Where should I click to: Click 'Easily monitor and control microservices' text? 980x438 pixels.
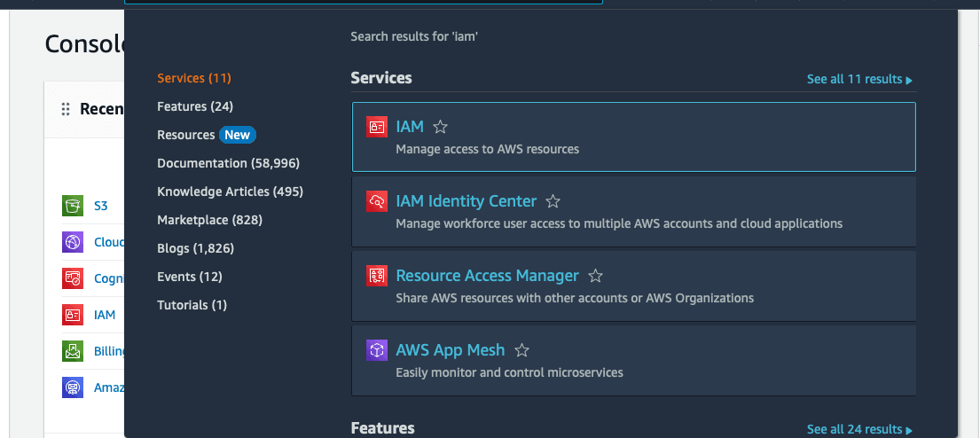[x=509, y=373]
